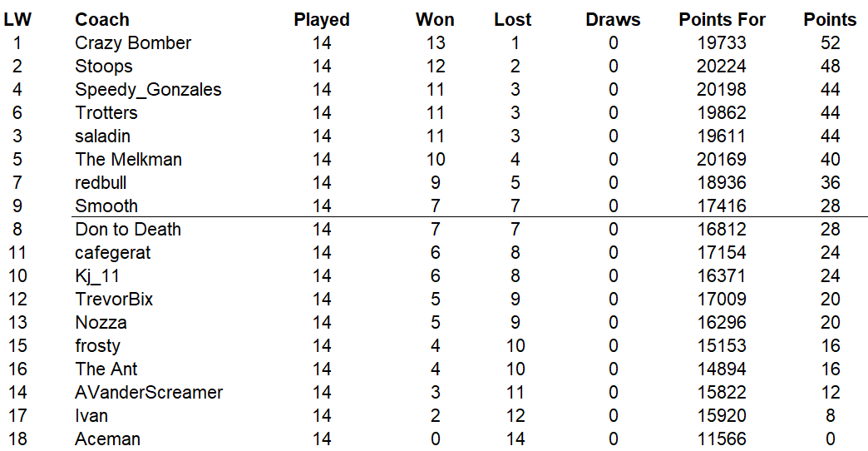
Task: Select The Melkman row name
Action: tap(128, 160)
